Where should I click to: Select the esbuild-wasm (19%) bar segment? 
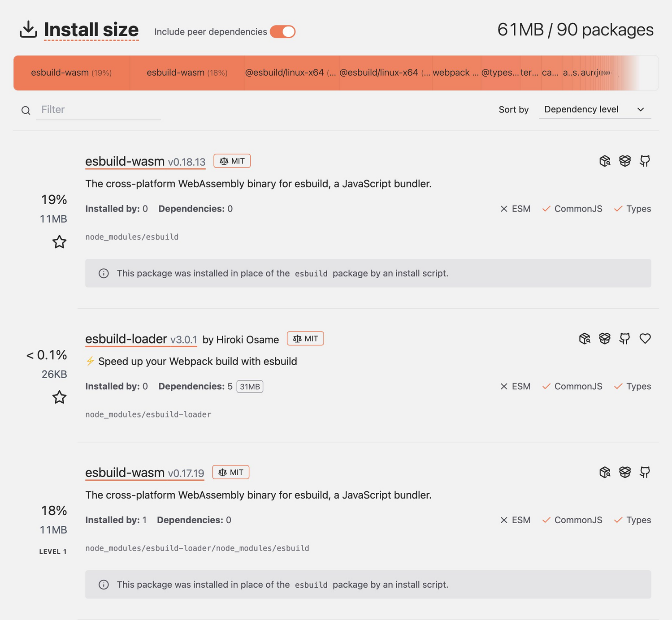(x=72, y=73)
